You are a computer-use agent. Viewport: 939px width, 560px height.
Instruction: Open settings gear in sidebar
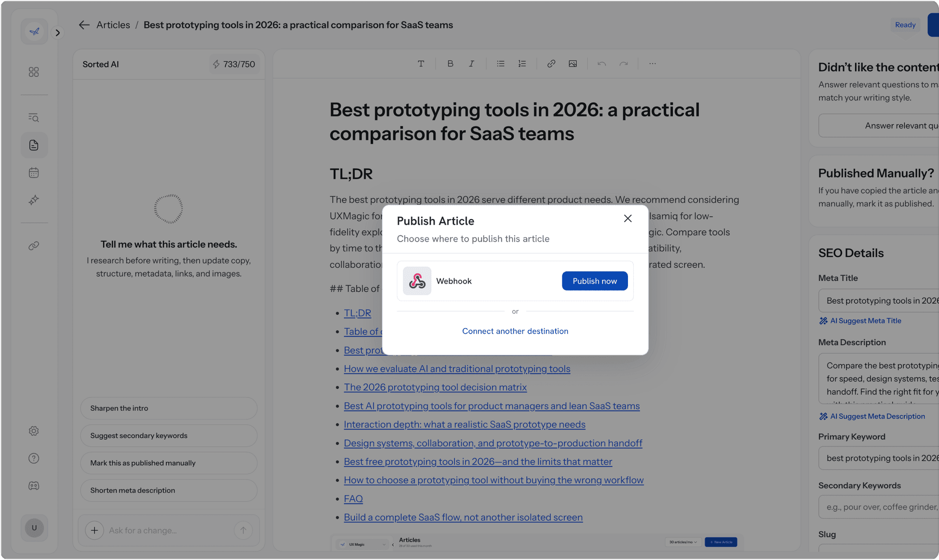click(x=34, y=431)
